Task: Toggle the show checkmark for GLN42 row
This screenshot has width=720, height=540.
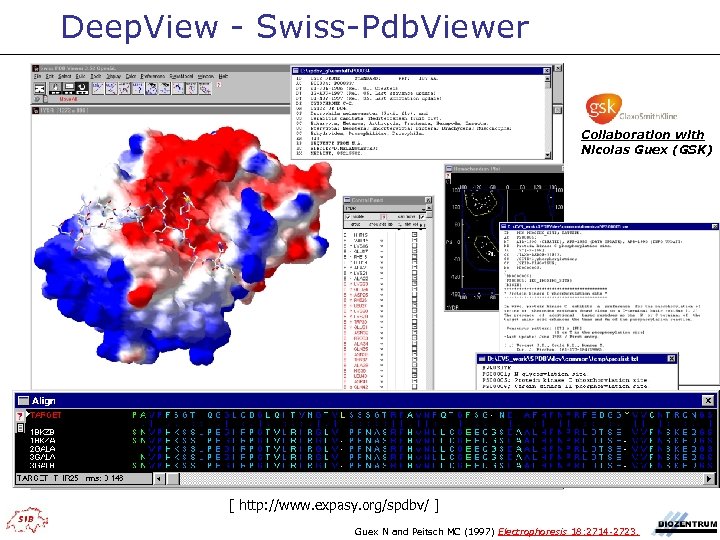Action: tap(382, 387)
